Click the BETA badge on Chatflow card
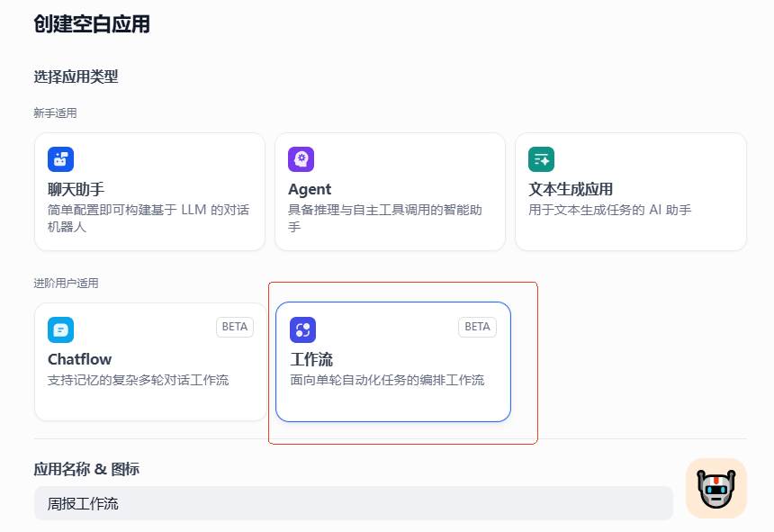 (x=235, y=327)
